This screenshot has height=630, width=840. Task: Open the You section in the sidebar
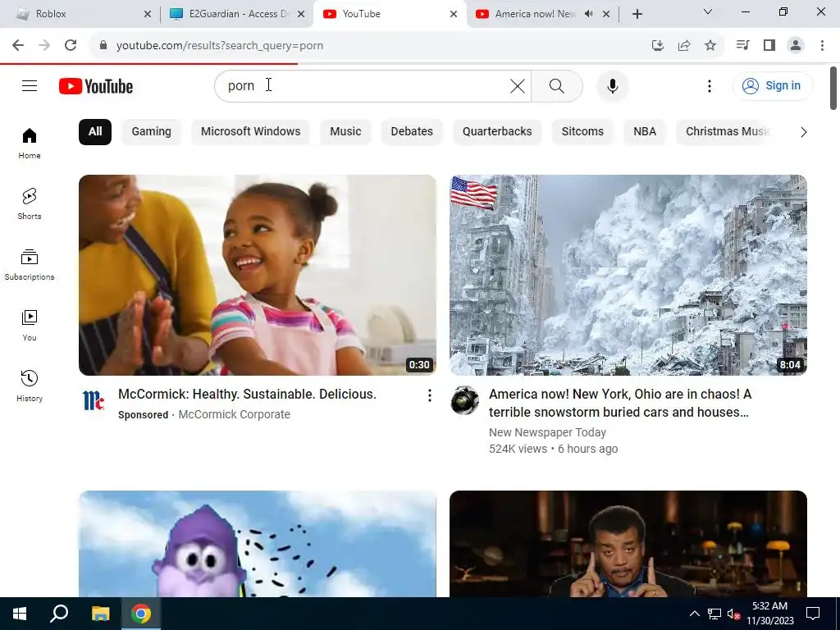tap(30, 325)
